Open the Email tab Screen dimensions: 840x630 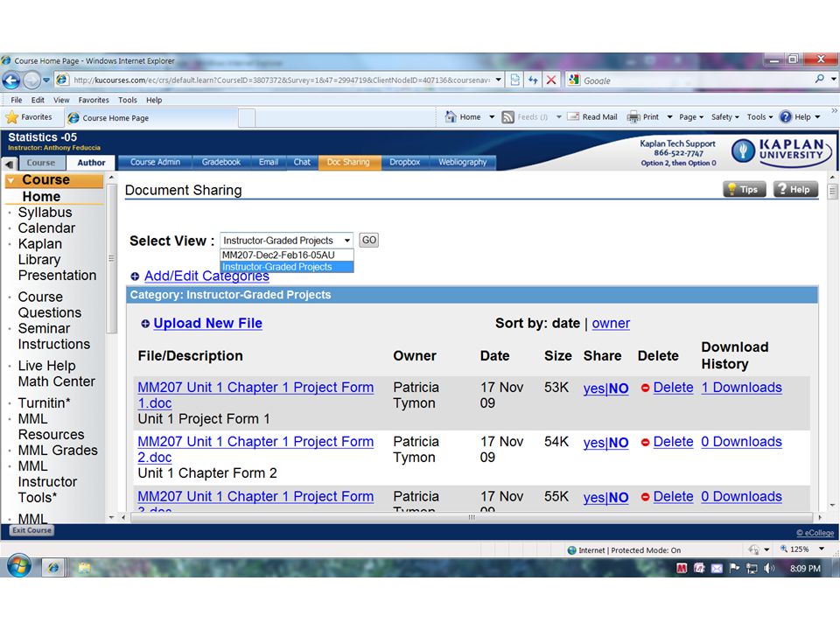269,163
